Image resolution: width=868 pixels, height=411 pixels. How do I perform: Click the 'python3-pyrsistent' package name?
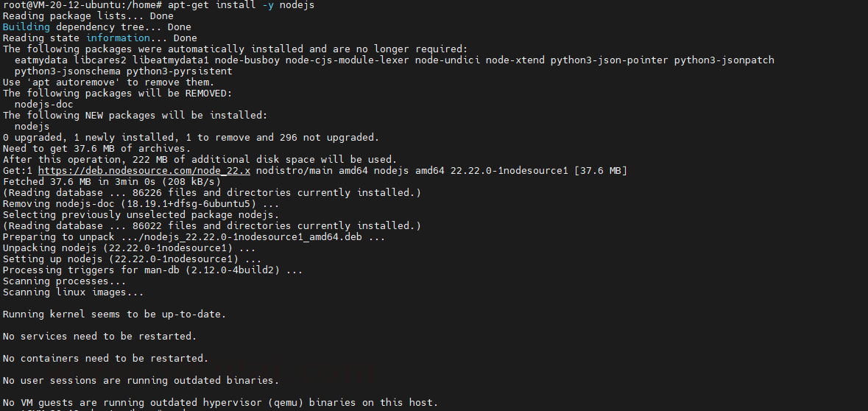coord(180,71)
